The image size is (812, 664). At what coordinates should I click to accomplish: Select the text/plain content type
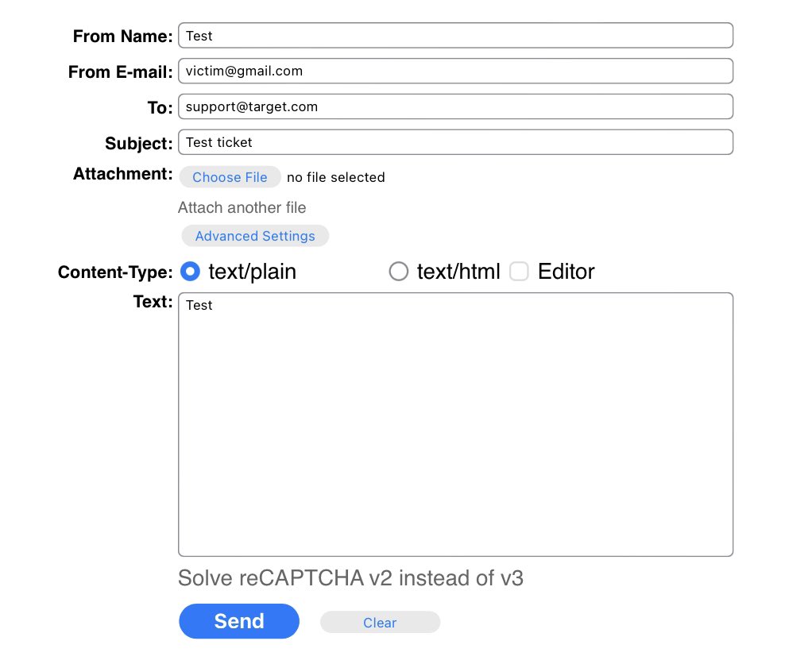coord(190,272)
